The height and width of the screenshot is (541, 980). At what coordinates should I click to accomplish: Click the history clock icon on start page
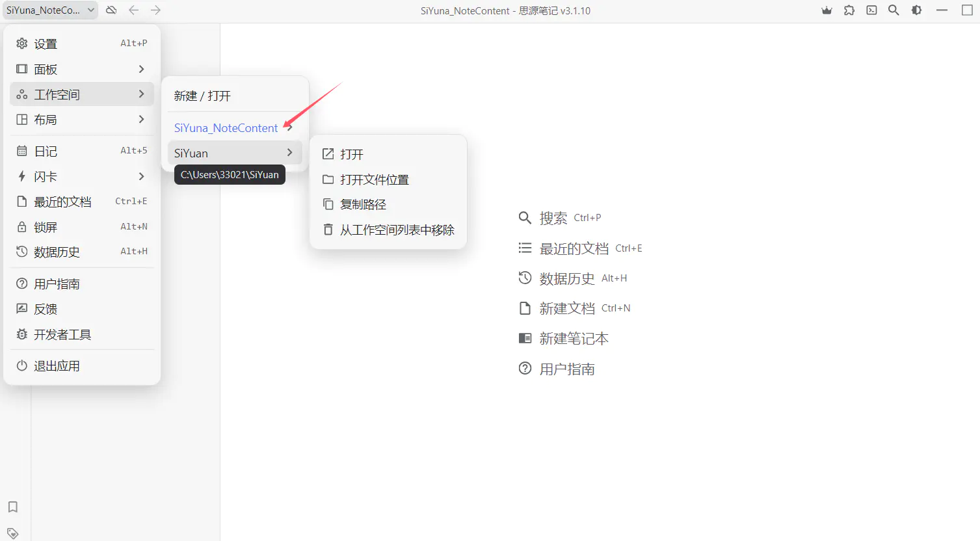click(x=525, y=278)
